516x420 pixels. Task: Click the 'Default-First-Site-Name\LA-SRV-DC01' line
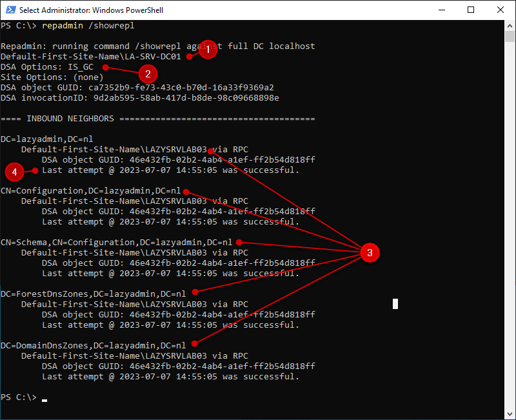tap(91, 57)
